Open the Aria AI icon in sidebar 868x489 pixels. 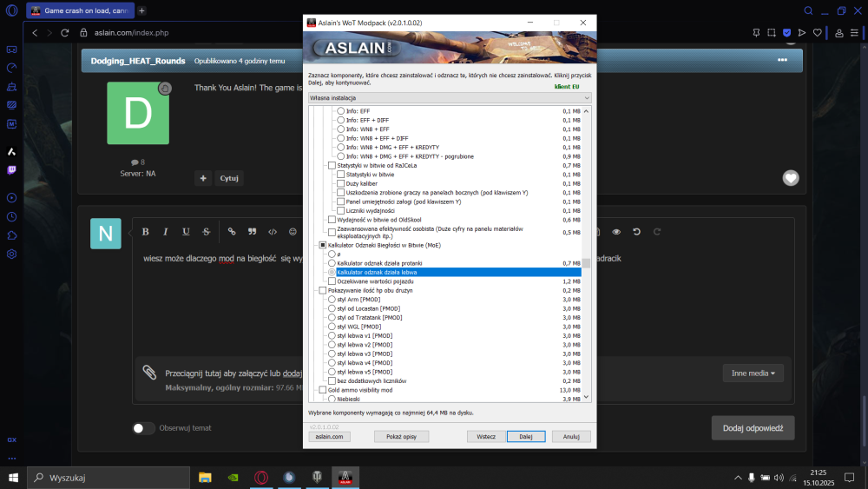(x=11, y=151)
